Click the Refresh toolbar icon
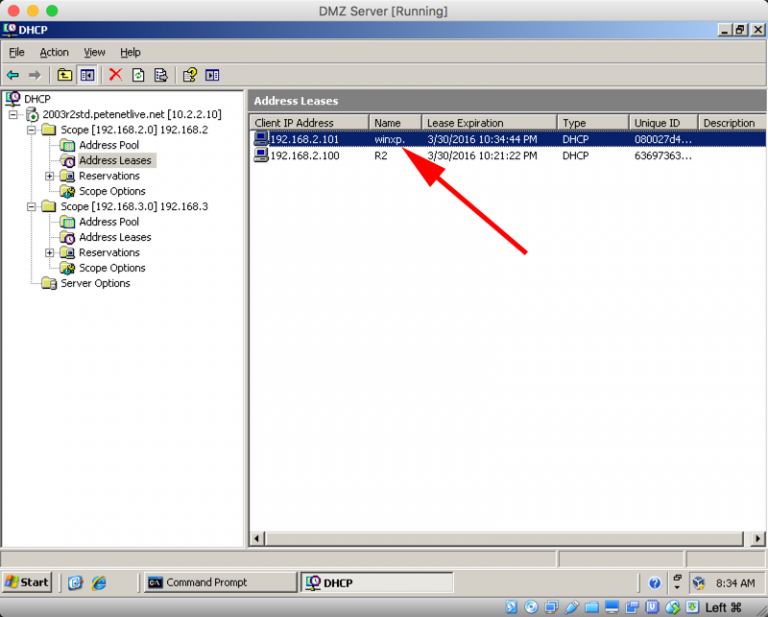 click(x=139, y=75)
